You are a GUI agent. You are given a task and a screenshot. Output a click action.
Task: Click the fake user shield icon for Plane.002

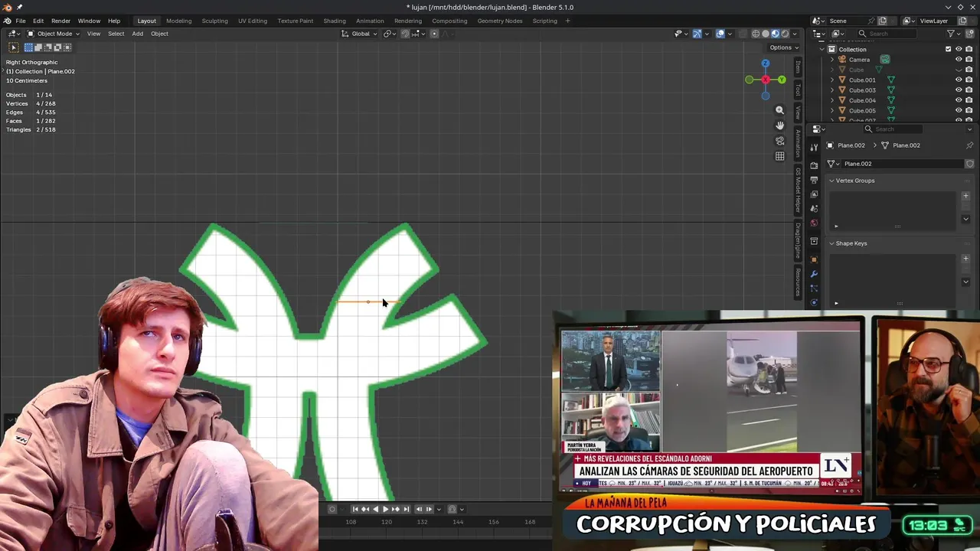969,164
